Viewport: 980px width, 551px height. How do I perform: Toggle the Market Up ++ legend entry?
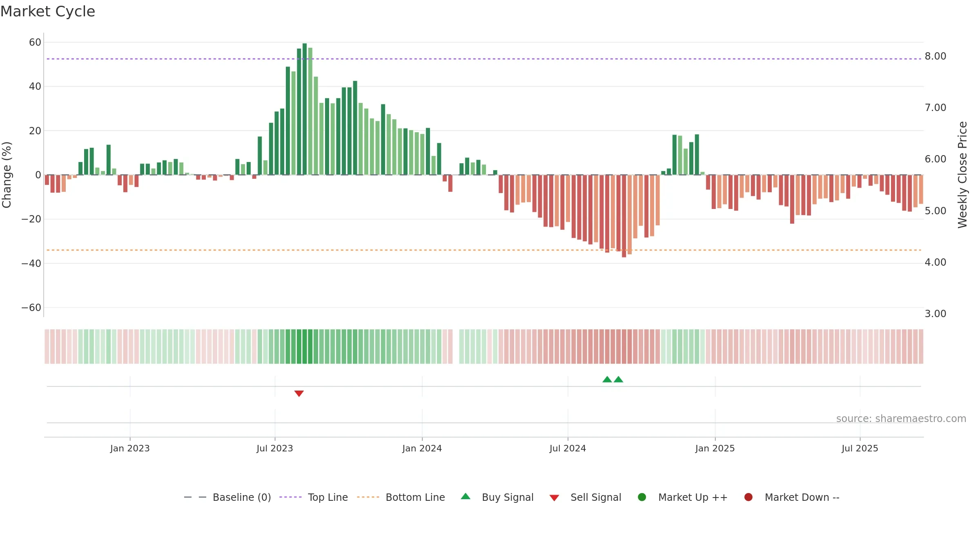tap(682, 497)
